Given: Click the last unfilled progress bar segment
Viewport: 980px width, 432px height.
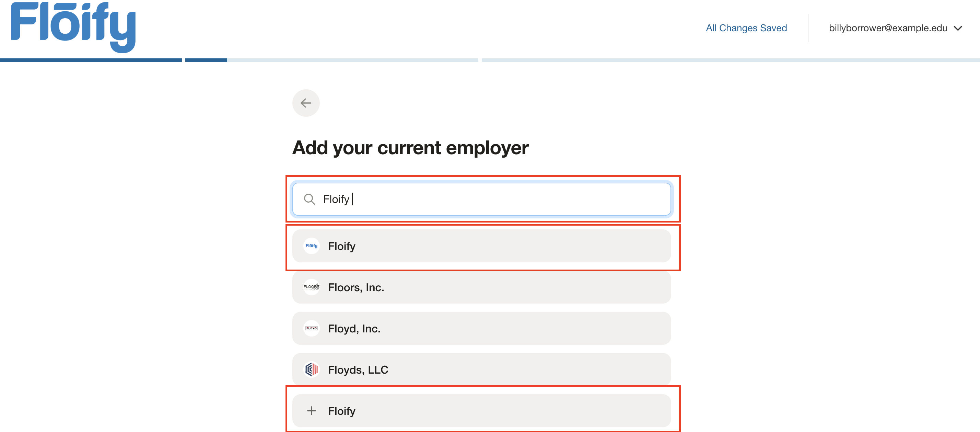Looking at the screenshot, I should [731, 60].
